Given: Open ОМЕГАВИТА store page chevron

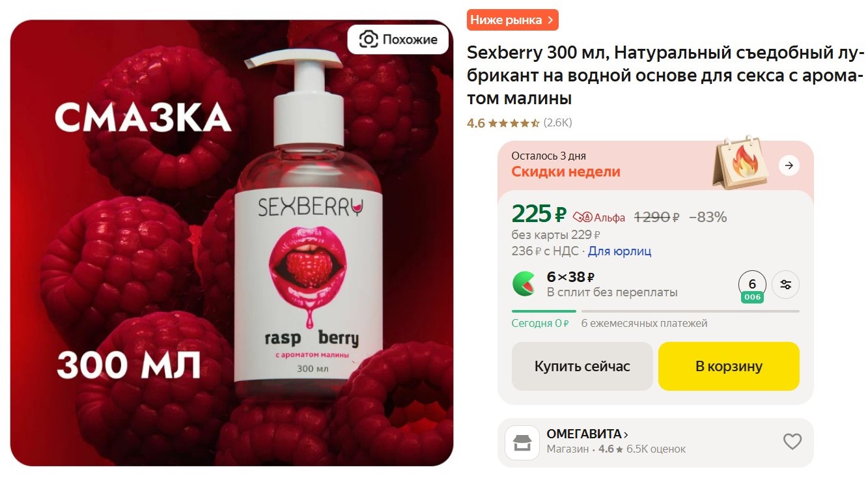Looking at the screenshot, I should pos(626,434).
